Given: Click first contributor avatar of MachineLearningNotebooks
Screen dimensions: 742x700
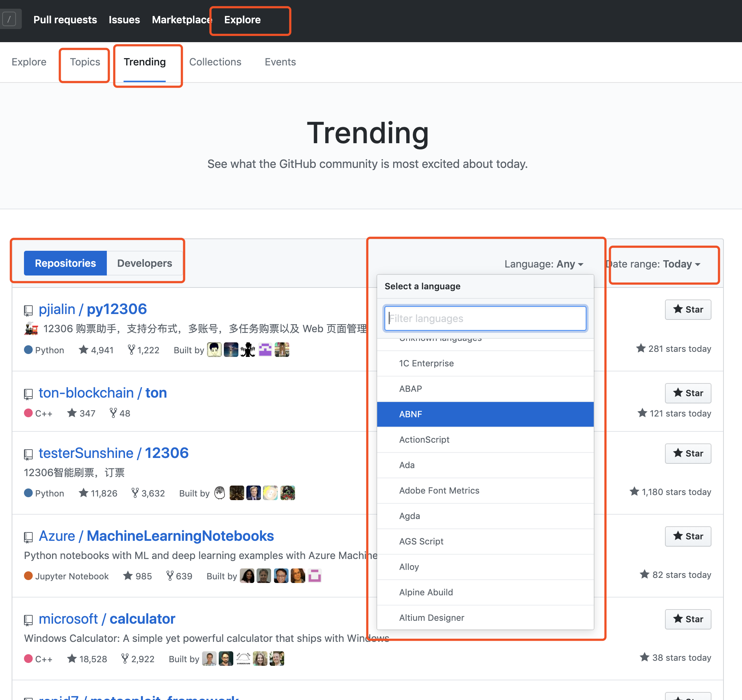Looking at the screenshot, I should [247, 576].
